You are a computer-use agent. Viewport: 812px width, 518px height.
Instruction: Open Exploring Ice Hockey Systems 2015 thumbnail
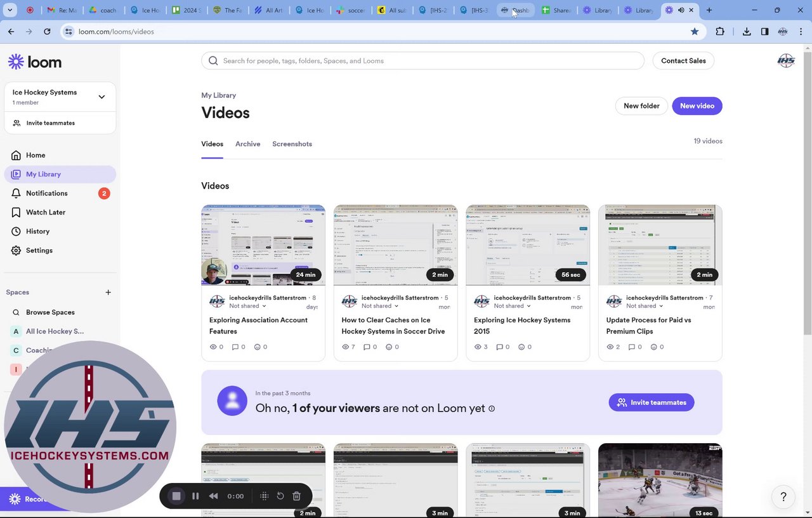point(528,245)
